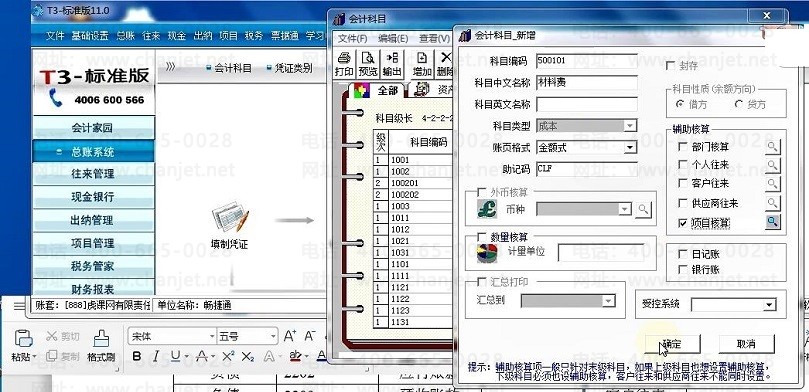This screenshot has height=392, width=809.
Task: Enable the 部门核算 checkbox
Action: point(683,146)
